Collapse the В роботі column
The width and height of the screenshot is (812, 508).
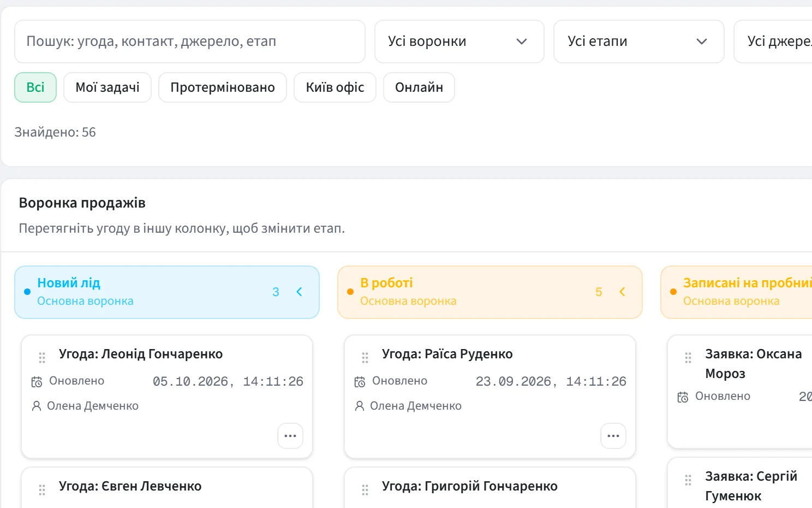click(622, 292)
